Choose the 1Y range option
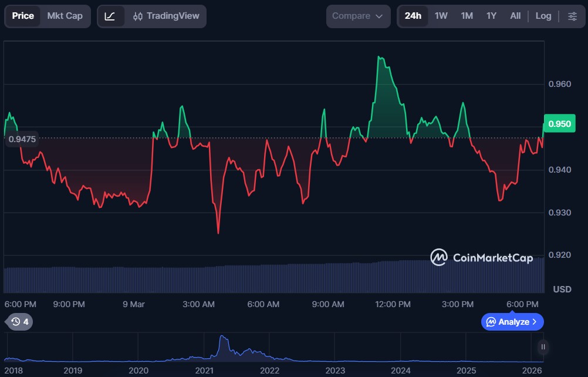 [x=491, y=16]
